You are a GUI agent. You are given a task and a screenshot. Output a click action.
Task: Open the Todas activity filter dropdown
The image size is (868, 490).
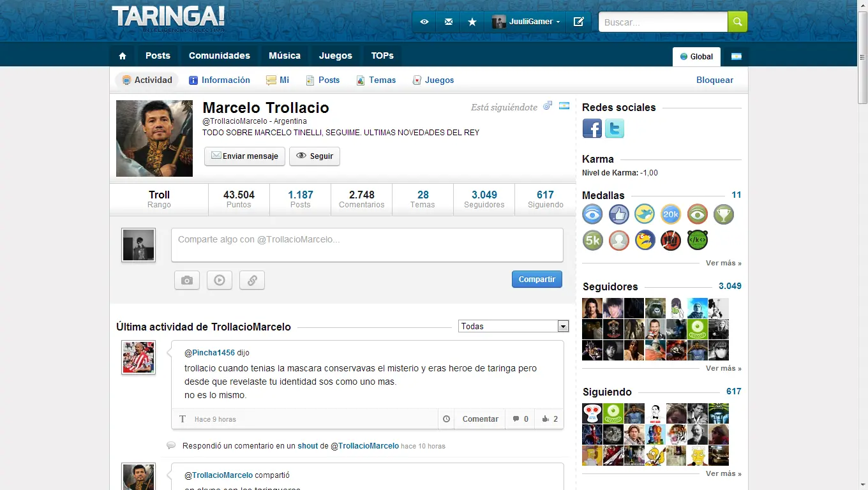point(514,326)
